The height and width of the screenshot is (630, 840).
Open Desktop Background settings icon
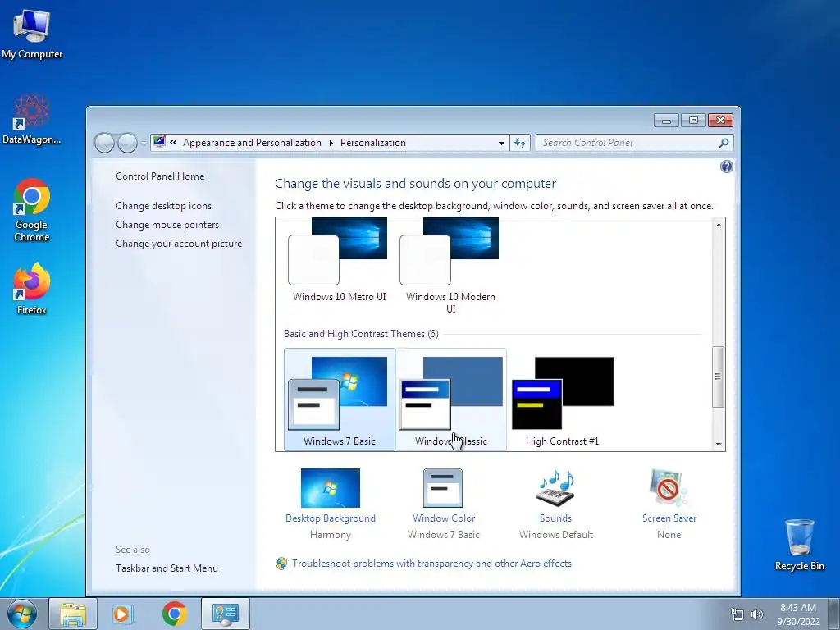coord(331,488)
